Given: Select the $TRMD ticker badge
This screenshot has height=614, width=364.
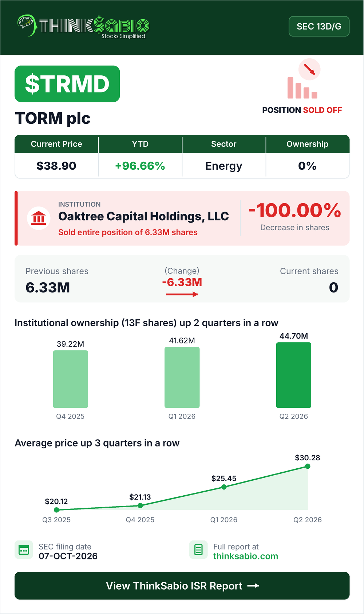Looking at the screenshot, I should 67,84.
